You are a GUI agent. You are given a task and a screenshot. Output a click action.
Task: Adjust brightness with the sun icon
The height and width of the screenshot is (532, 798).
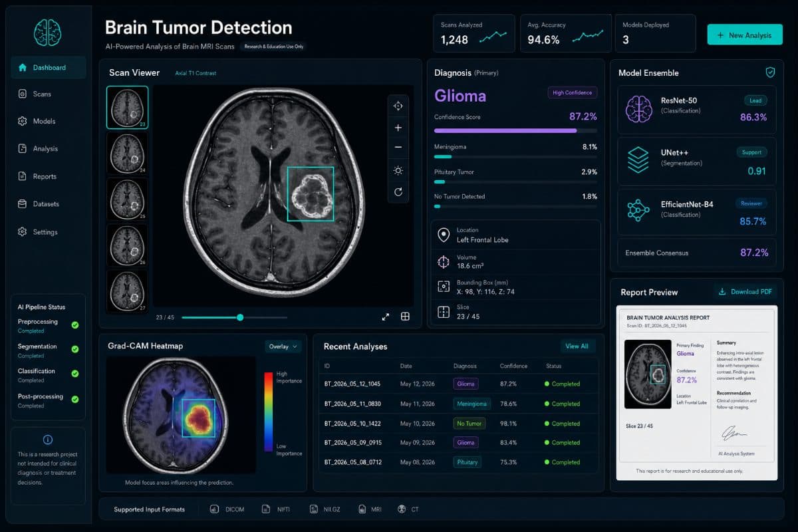pyautogui.click(x=398, y=170)
